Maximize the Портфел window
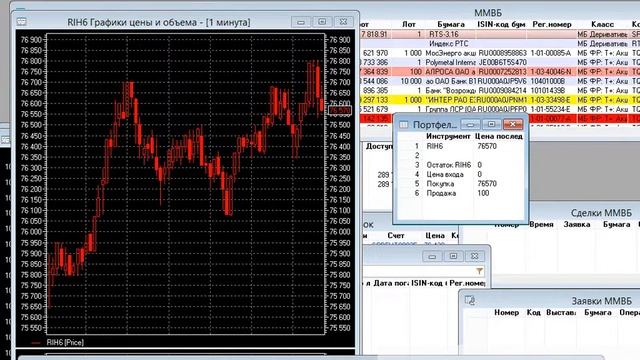This screenshot has width=640, height=360. coord(491,124)
